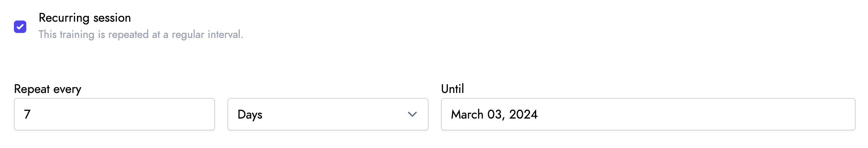
Task: Click the chevron arrow beside Days
Action: 412,114
